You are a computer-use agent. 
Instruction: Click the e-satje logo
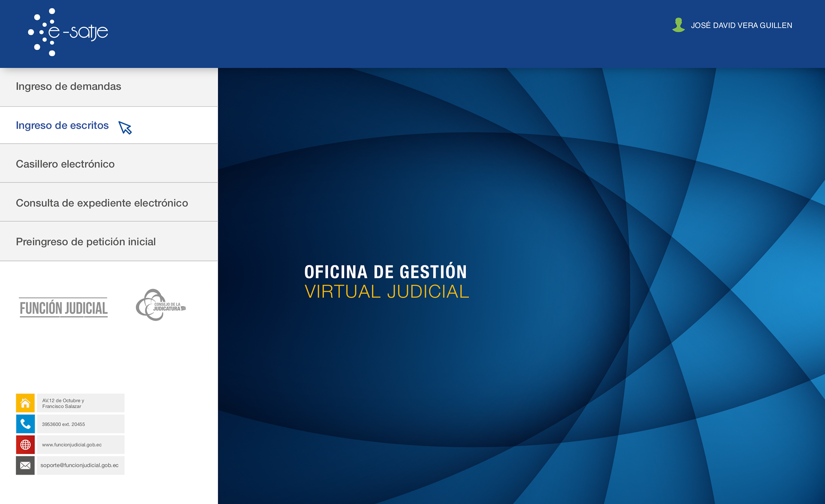coord(68,32)
